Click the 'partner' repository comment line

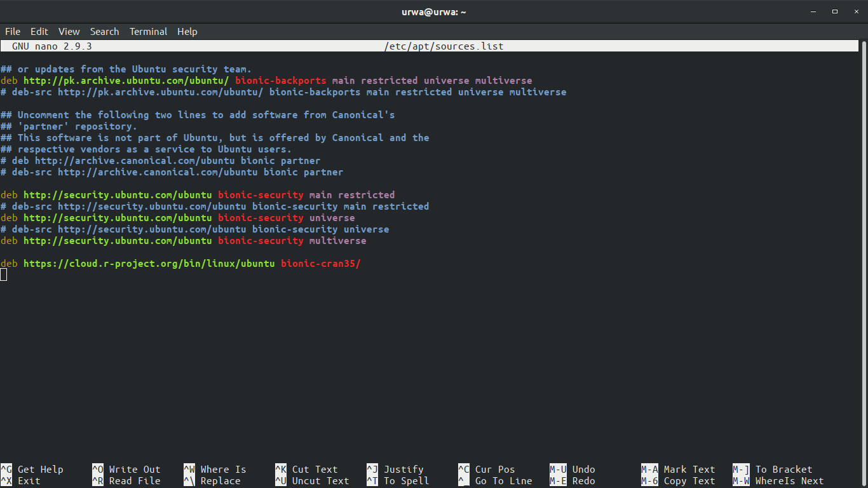point(69,126)
